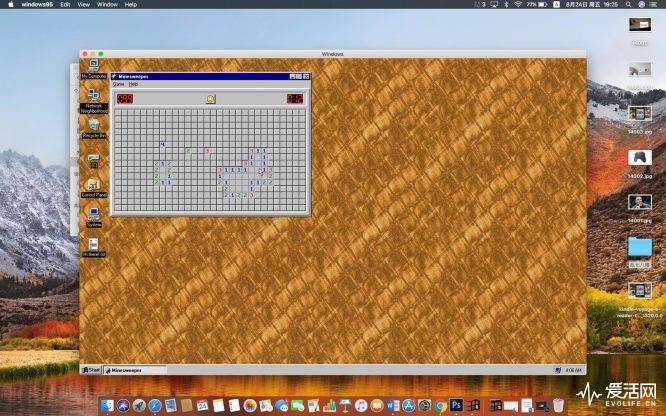
Task: Open Spotlight search from the menu bar
Action: [x=628, y=4]
